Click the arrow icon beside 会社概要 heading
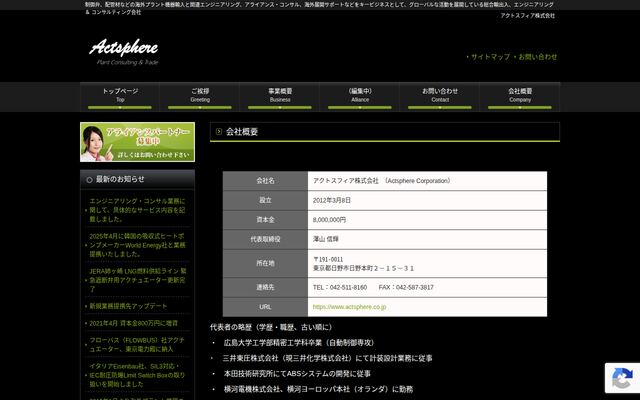 (x=219, y=131)
